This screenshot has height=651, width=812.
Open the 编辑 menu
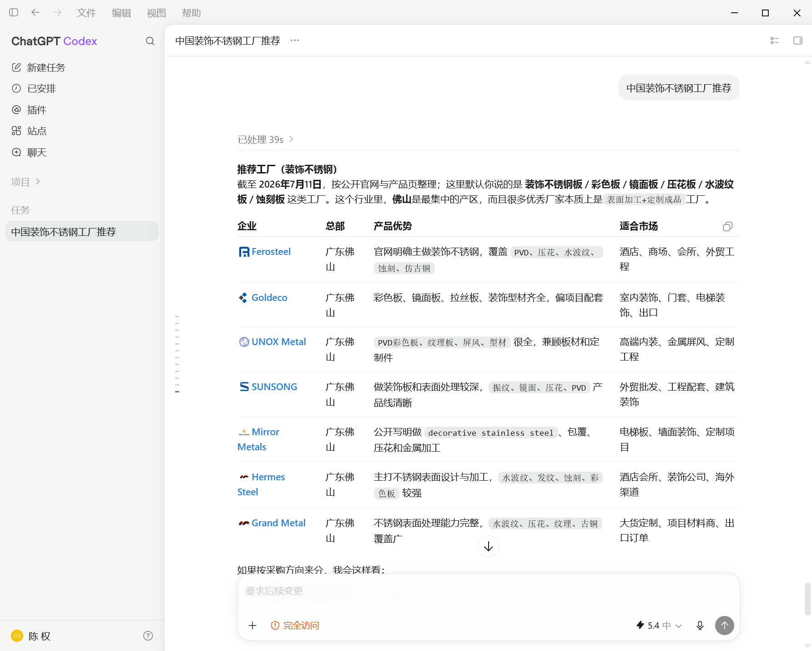click(121, 13)
